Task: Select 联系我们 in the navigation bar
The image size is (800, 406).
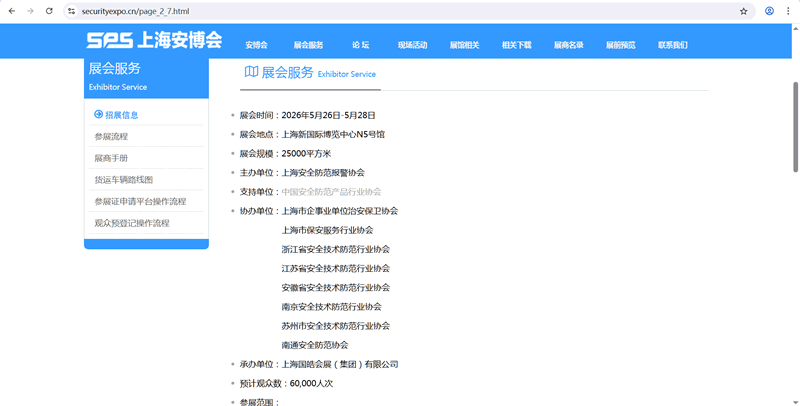Action: point(672,45)
